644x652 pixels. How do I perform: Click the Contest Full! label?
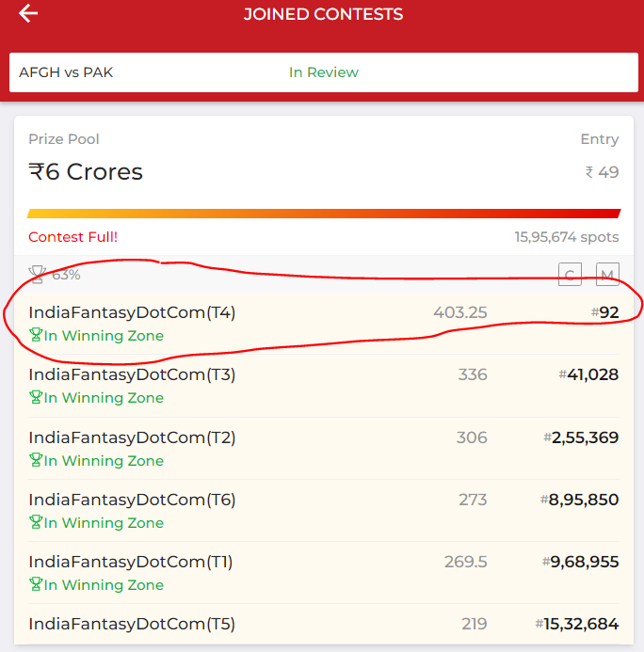tap(72, 237)
